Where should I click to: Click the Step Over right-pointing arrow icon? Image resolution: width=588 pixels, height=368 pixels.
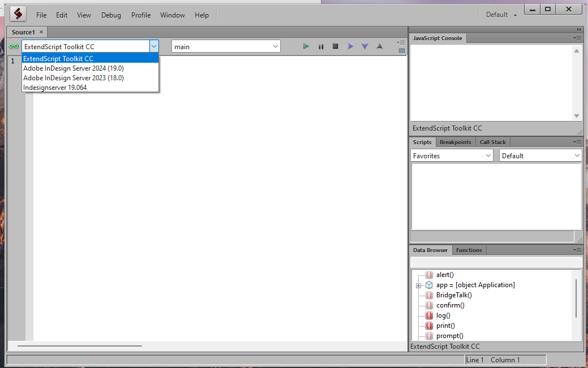tap(350, 46)
